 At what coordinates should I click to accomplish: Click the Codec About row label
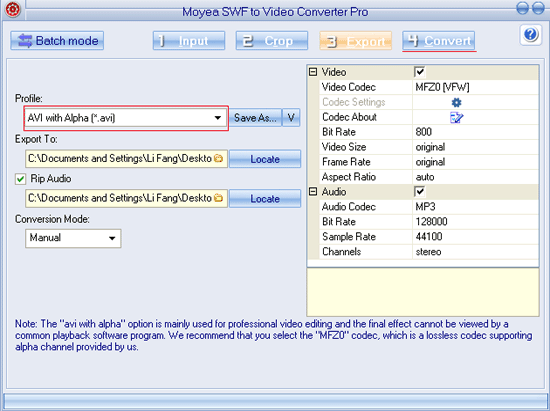click(x=349, y=117)
